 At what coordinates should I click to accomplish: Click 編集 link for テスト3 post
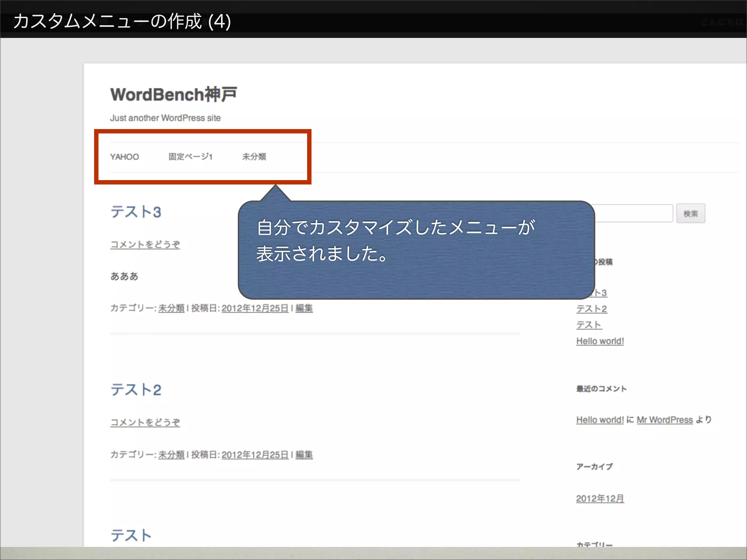[304, 308]
